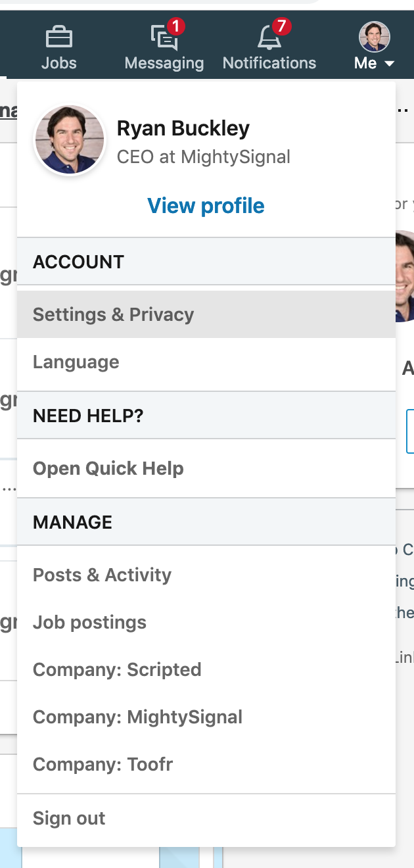The image size is (414, 868).
Task: Open Job postings management
Action: tap(89, 622)
